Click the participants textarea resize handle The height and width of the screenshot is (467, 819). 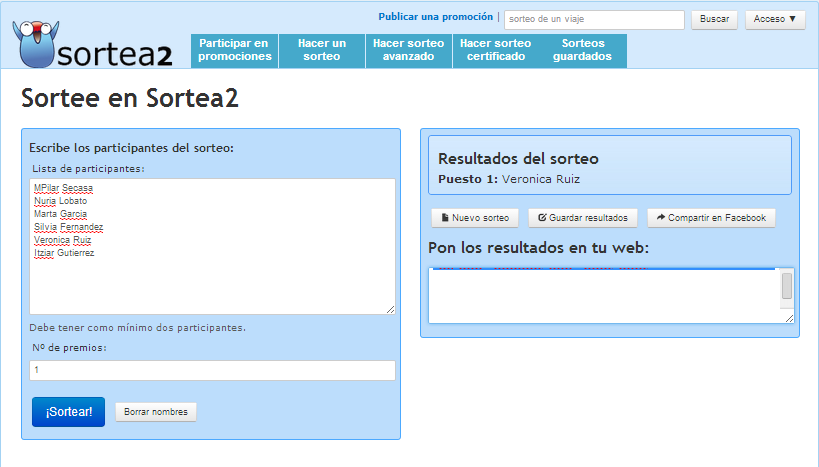click(391, 310)
